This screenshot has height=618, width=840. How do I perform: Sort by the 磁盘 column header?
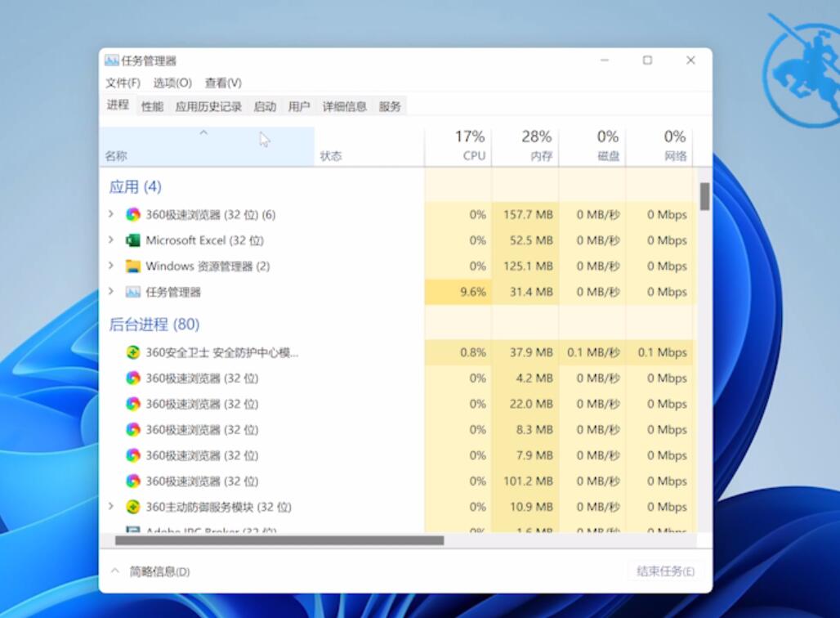click(592, 146)
